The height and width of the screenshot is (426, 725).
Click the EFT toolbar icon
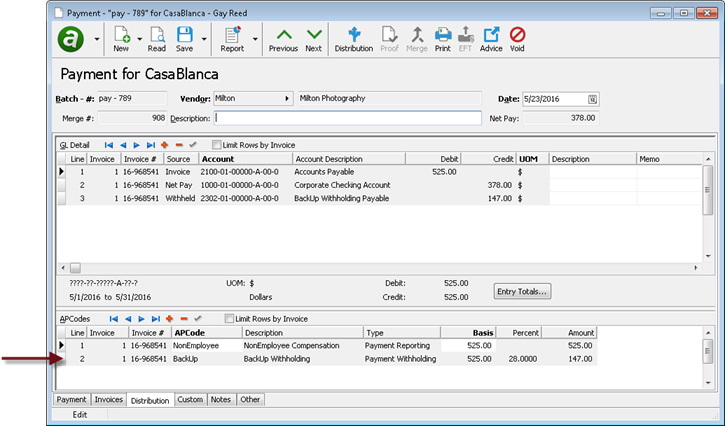(465, 39)
